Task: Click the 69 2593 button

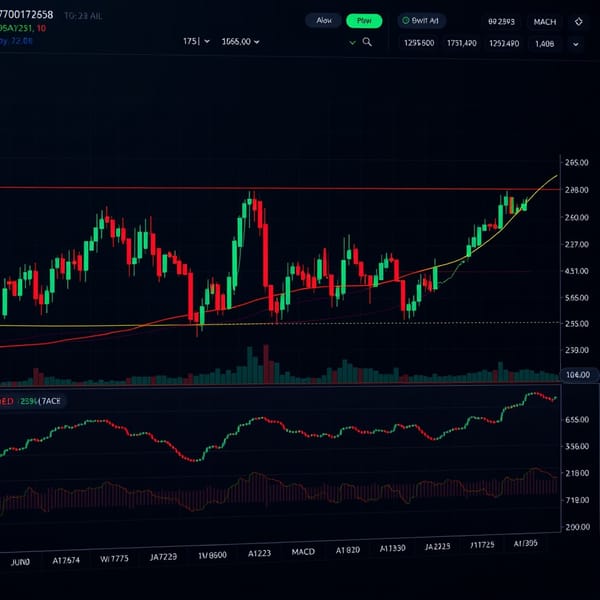Action: pos(501,22)
